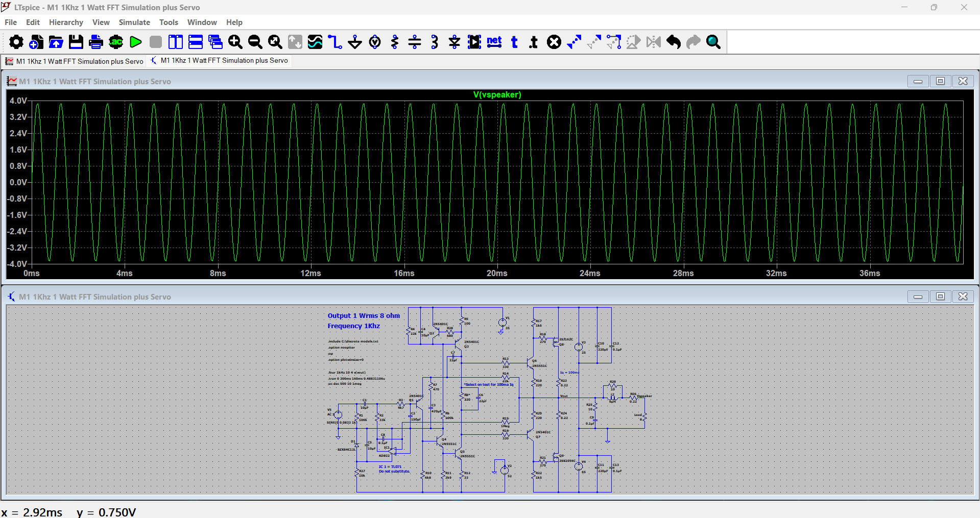Click the 'Frequency 1Khz' schematic text
Viewport: 980px width, 518px height.
coord(354,326)
